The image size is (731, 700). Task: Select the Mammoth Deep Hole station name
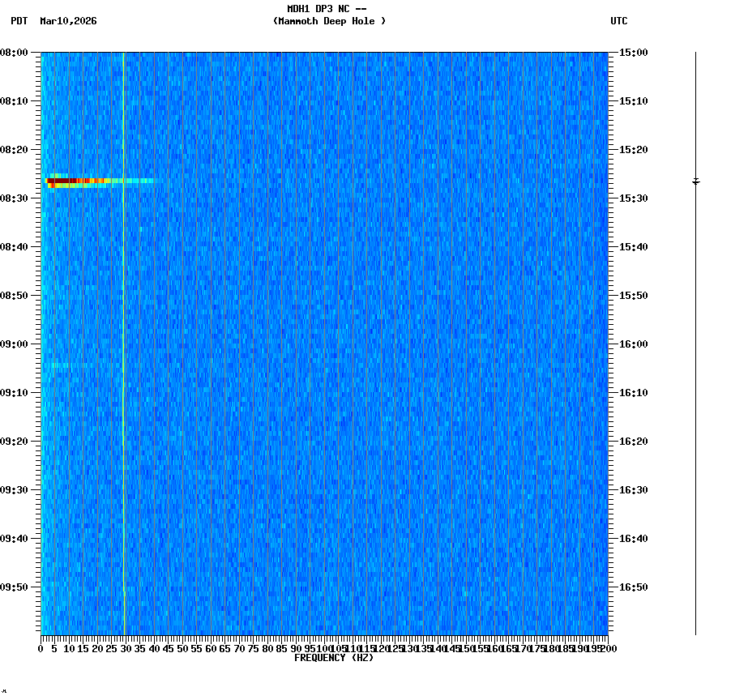pos(328,22)
